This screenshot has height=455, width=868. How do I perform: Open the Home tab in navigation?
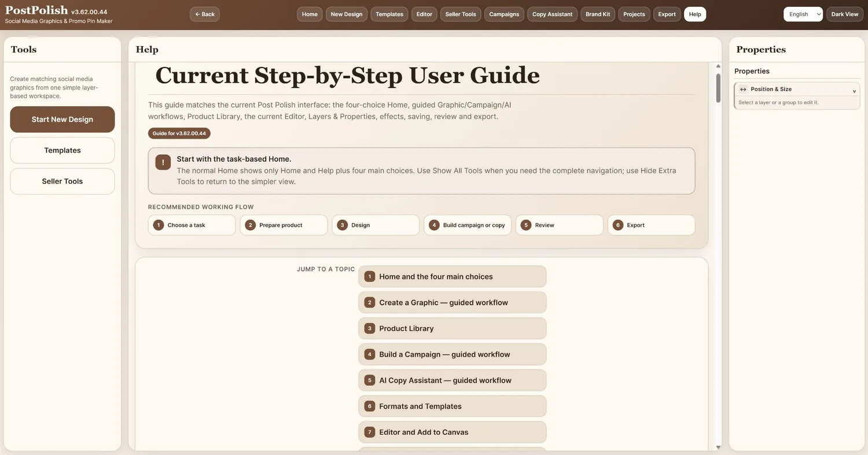310,14
